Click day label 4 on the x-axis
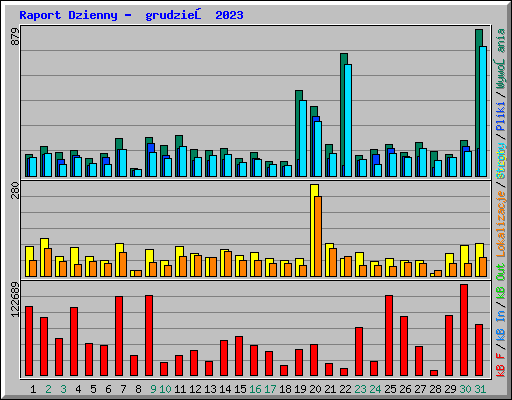512x400 pixels. 78,389
